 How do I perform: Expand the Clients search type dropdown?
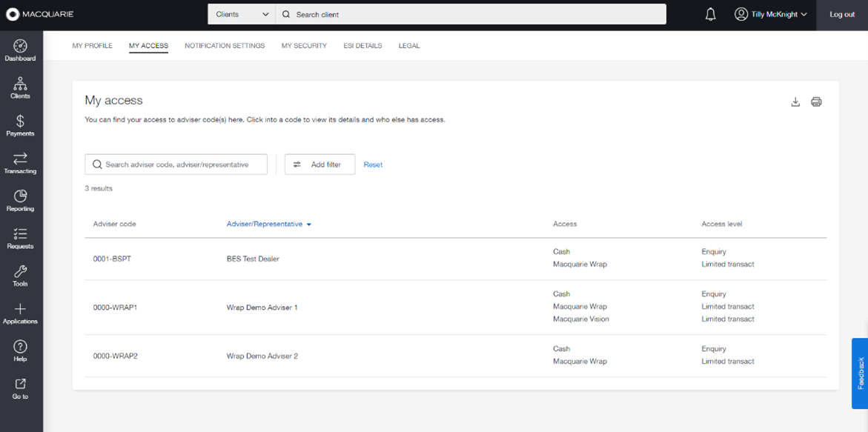point(242,14)
